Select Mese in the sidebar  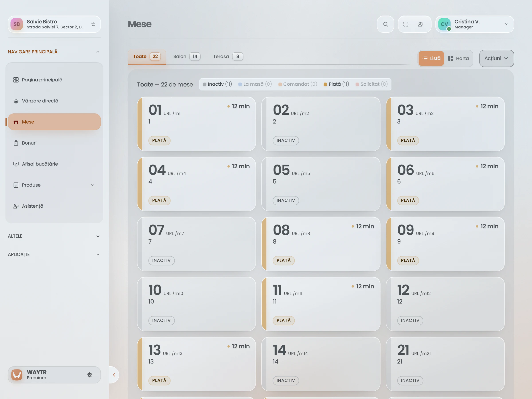pyautogui.click(x=54, y=122)
